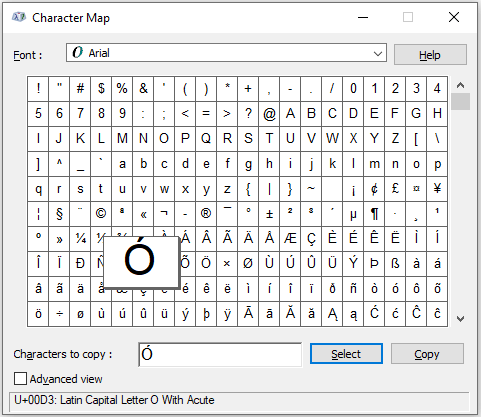This screenshot has width=481, height=417.
Task: Select the þ lowercase thorn character
Action: click(x=206, y=314)
